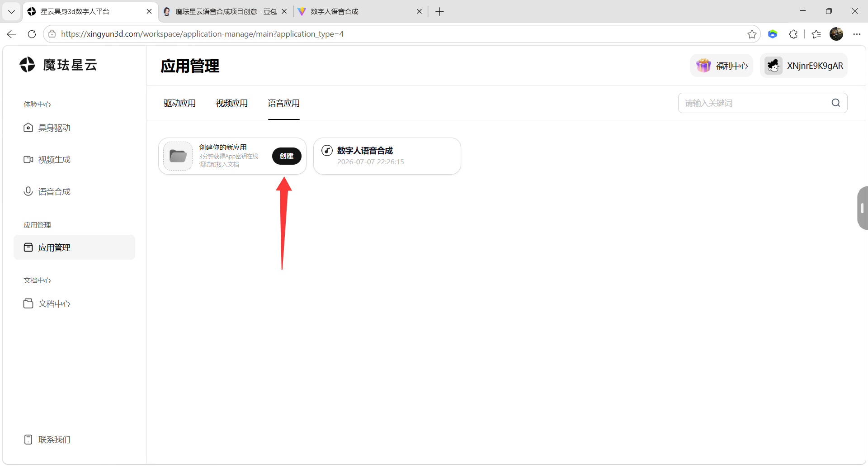Switch to the 语音应用 tab

283,103
